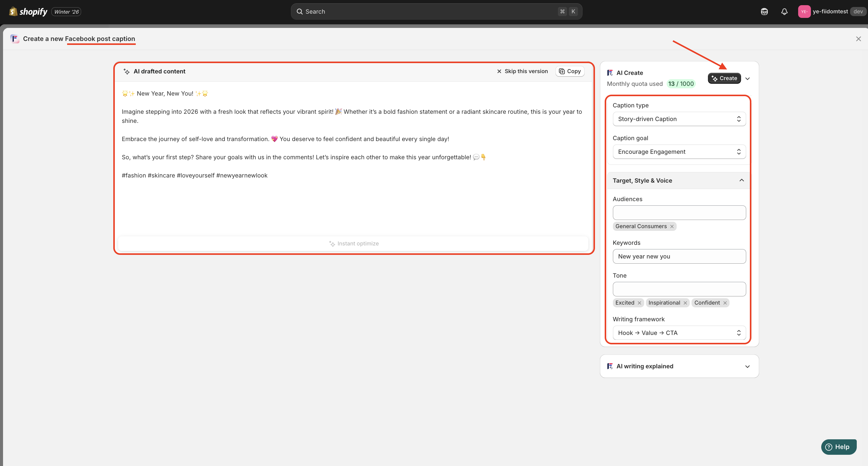Screen dimensions: 868x466
Task: Open Sidekick assistant icon in top bar
Action: point(764,12)
